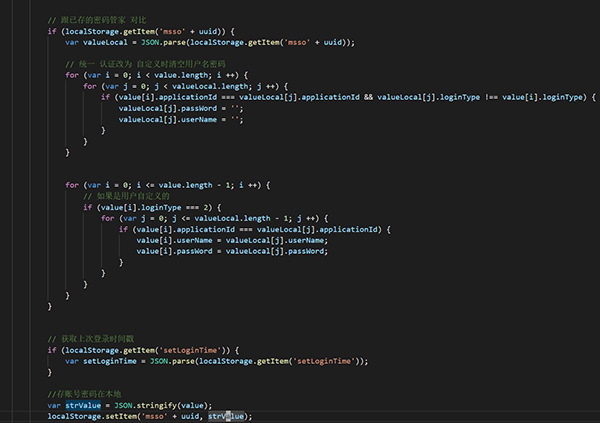Click line 'for (var i = 0; i < value.length; i ++) {'
The image size is (600, 423).
[x=157, y=75]
